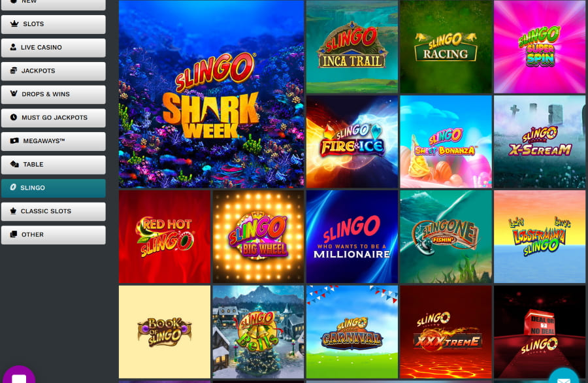
Task: Open Slingo Inca Trail game tile
Action: [x=352, y=46]
